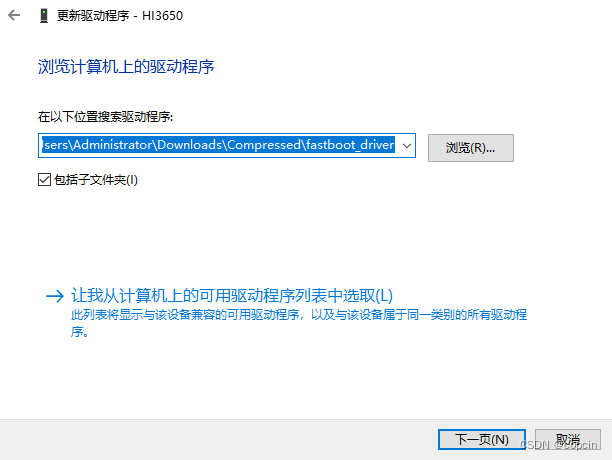The width and height of the screenshot is (612, 460).
Task: Go back using the arrow at top-left
Action: (x=14, y=15)
